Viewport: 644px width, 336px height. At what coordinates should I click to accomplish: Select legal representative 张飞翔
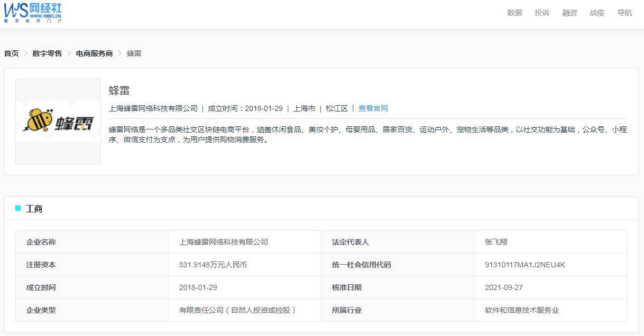(x=496, y=242)
